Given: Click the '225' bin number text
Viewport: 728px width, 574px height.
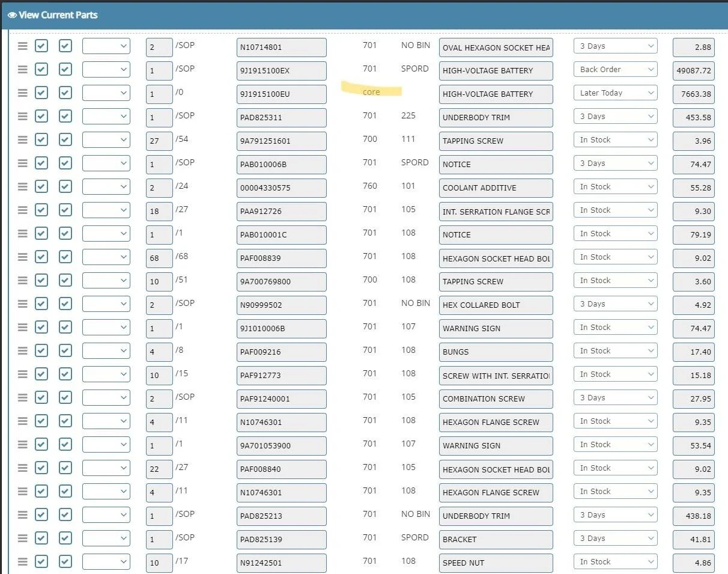Looking at the screenshot, I should (408, 115).
